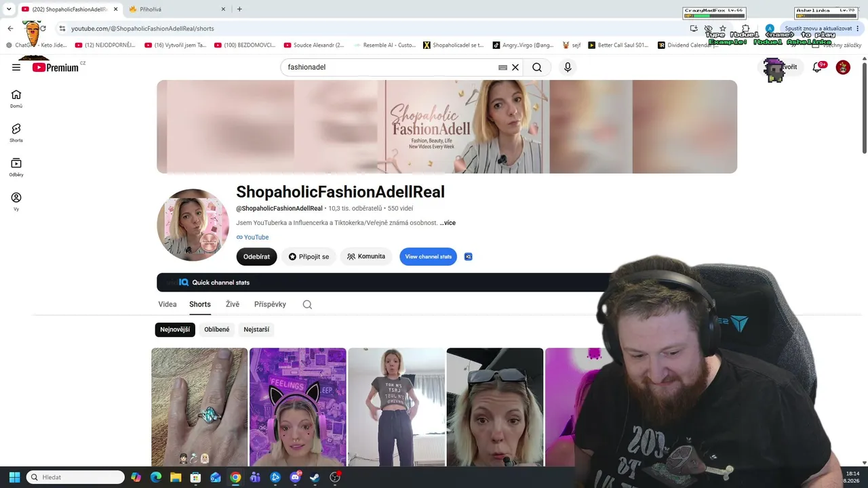The width and height of the screenshot is (868, 488).
Task: Bookmark this page with the star icon
Action: pos(723,28)
